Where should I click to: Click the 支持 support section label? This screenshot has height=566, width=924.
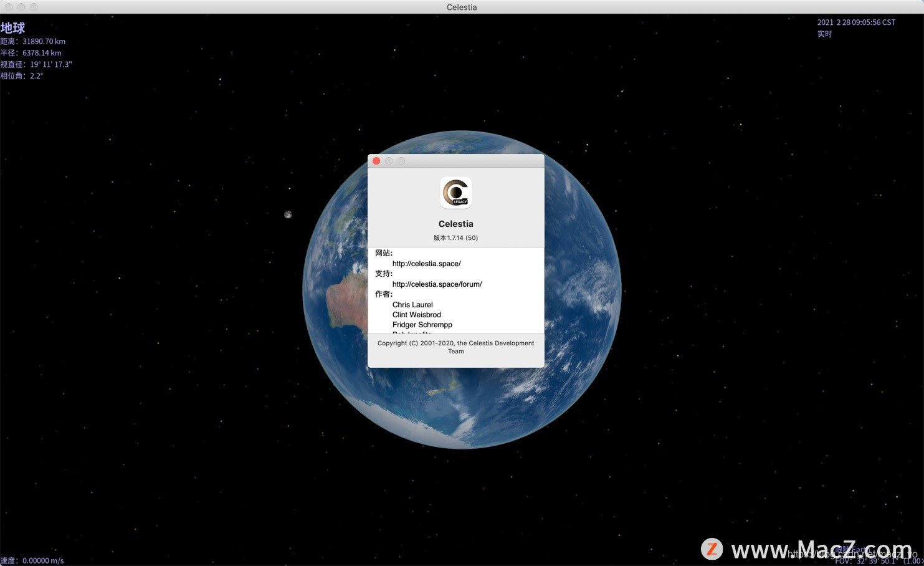click(x=384, y=274)
